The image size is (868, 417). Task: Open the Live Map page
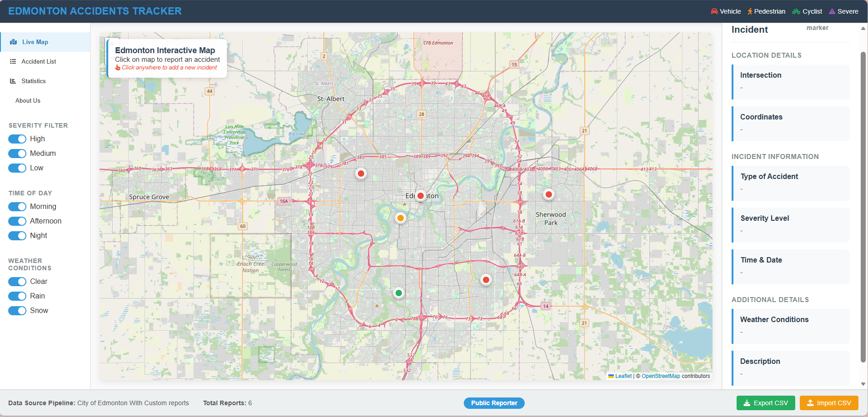point(45,42)
